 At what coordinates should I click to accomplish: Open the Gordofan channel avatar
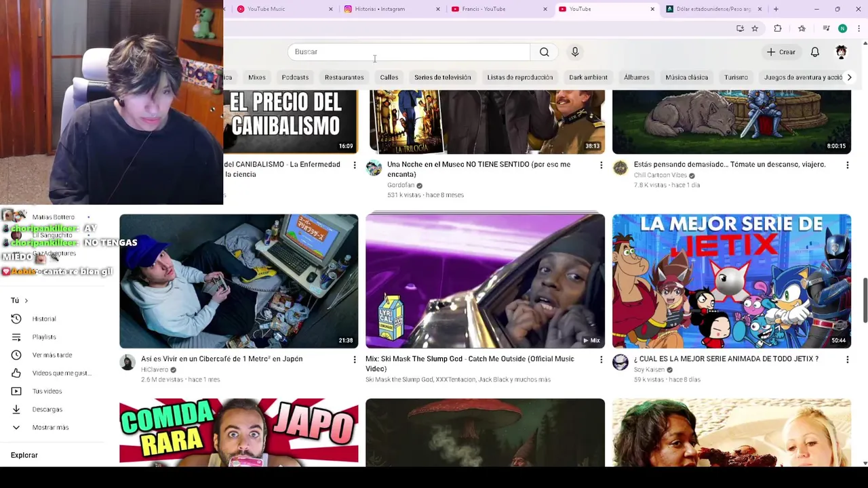point(374,168)
